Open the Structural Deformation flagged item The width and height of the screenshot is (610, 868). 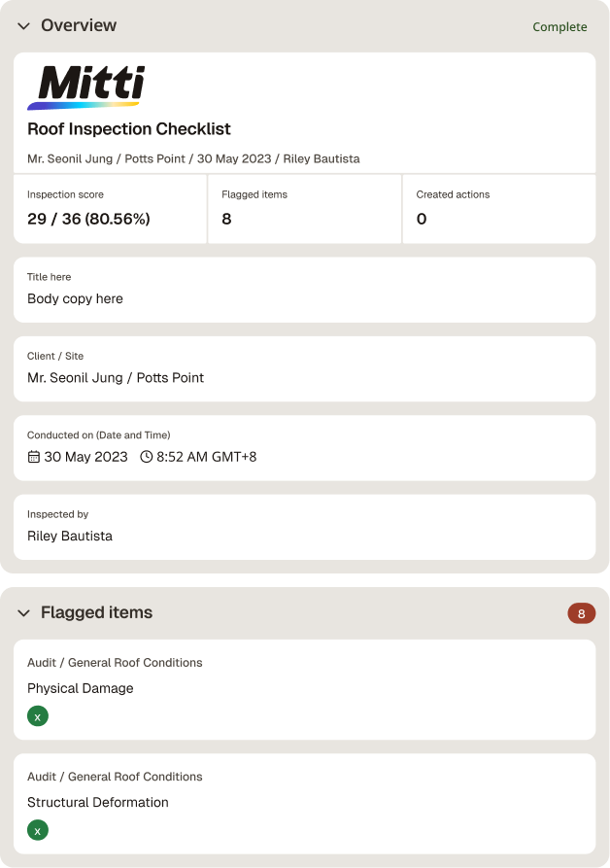point(305,804)
